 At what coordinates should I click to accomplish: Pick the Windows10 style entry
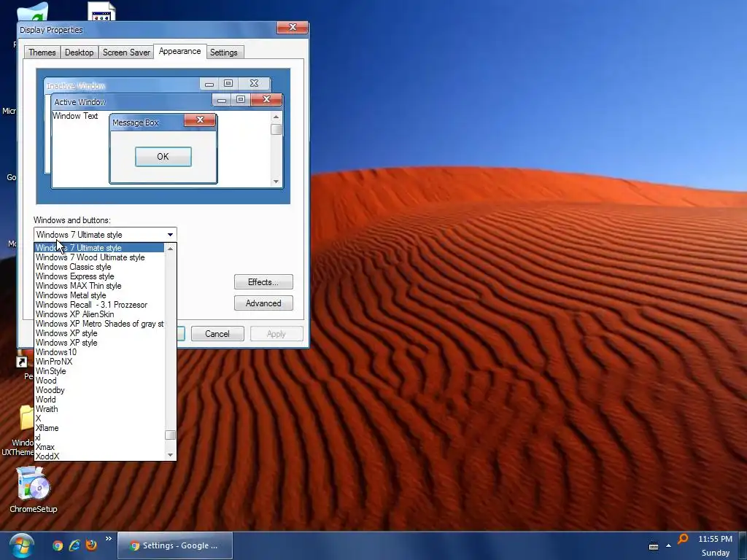click(99, 352)
